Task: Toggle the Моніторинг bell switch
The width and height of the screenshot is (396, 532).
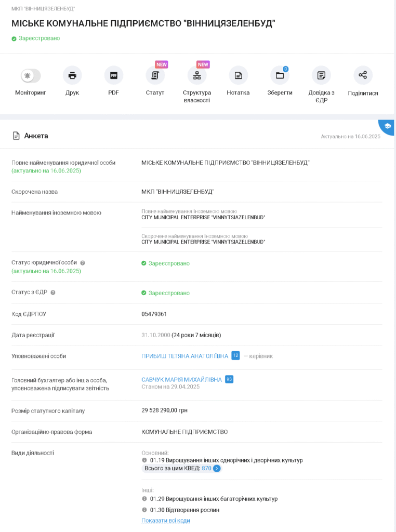Action: point(30,76)
